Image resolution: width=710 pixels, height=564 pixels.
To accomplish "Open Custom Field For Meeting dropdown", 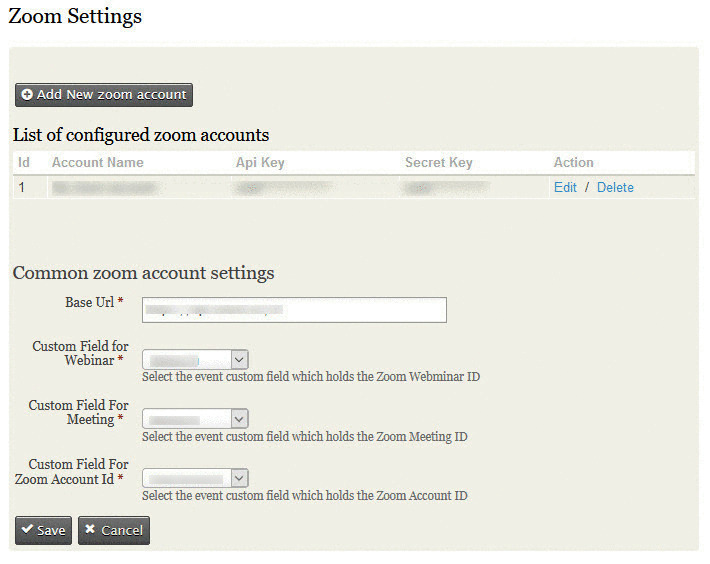I will coord(195,419).
